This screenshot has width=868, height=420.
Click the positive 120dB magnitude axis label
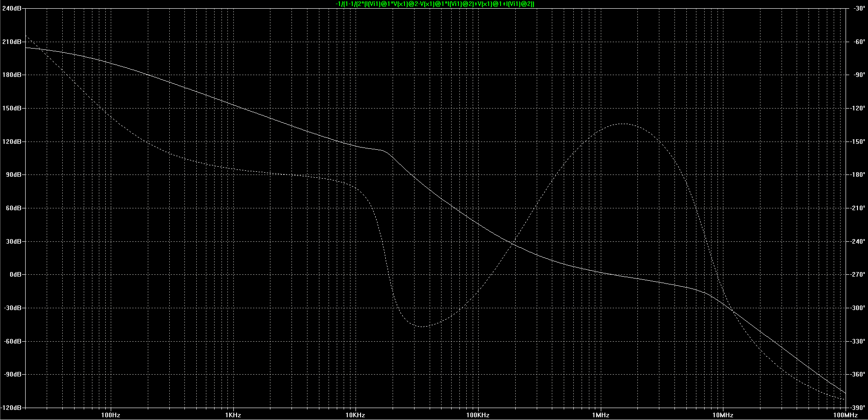pos(11,142)
